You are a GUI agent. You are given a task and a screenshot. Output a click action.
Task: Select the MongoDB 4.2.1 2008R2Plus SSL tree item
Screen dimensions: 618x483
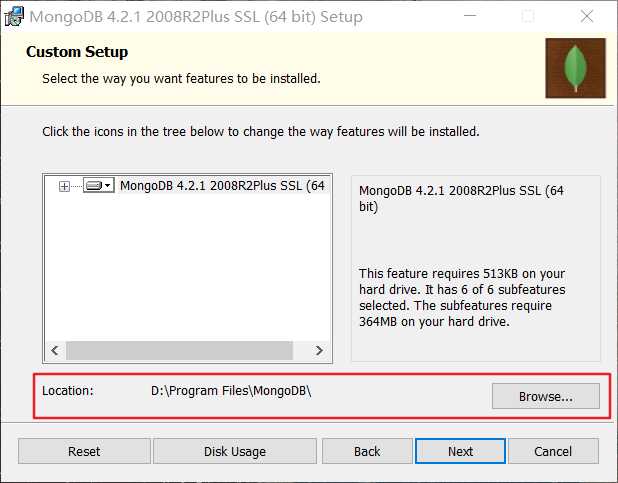point(222,185)
